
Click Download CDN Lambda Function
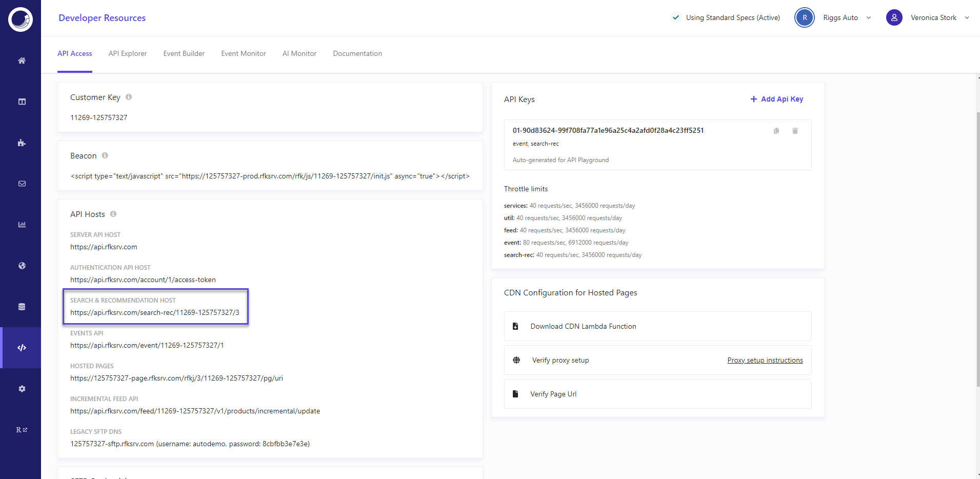pyautogui.click(x=658, y=326)
